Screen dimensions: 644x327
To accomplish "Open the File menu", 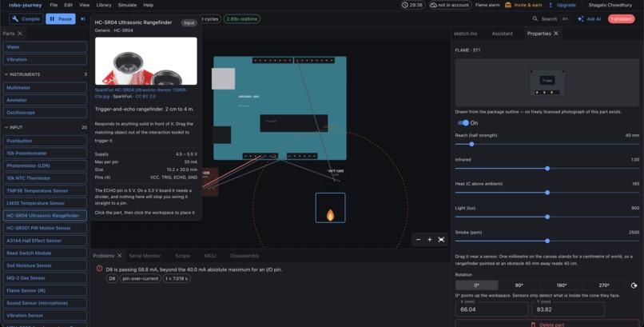I will pyautogui.click(x=54, y=5).
